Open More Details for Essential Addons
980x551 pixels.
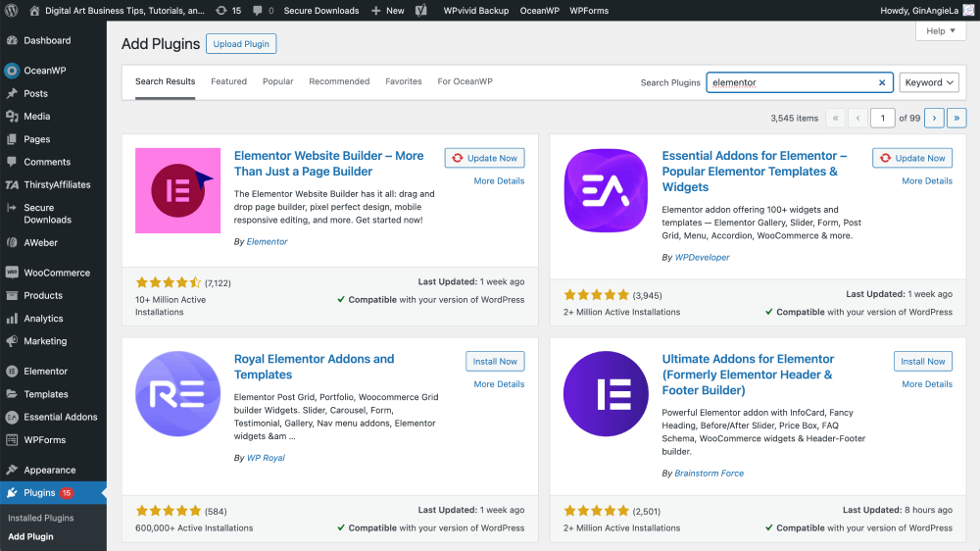927,181
